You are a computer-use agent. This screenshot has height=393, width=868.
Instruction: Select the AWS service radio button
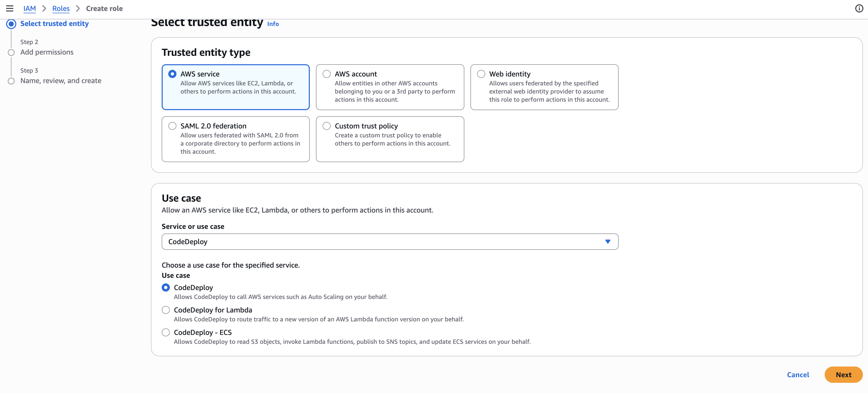(172, 74)
